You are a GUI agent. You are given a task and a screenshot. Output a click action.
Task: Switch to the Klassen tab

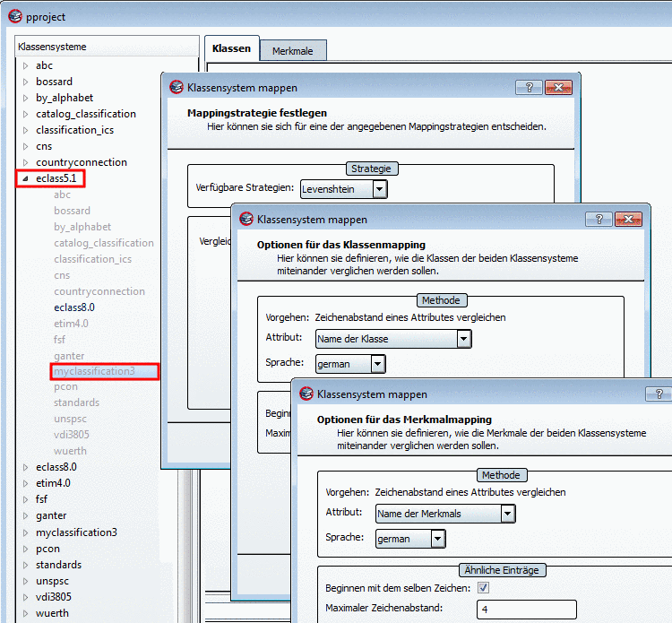pyautogui.click(x=231, y=48)
